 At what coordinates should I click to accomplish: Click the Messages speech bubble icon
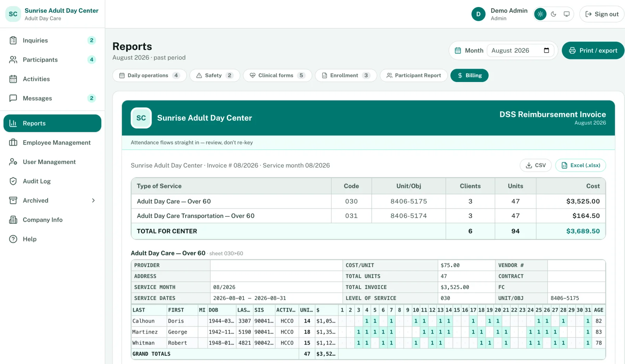(13, 98)
